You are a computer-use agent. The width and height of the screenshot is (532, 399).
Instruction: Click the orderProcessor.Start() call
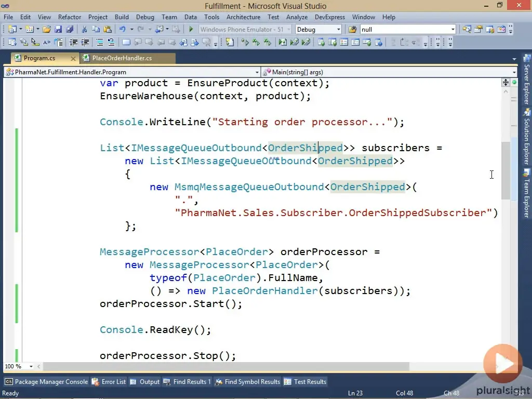point(170,303)
